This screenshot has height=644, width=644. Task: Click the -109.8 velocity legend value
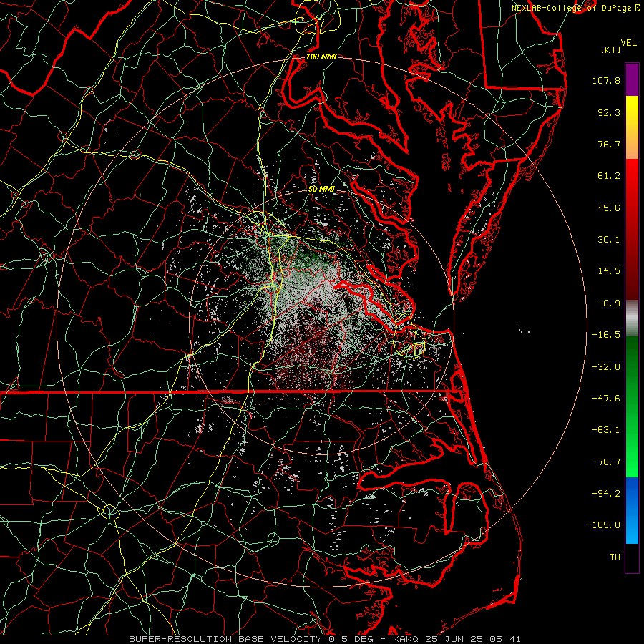603,525
